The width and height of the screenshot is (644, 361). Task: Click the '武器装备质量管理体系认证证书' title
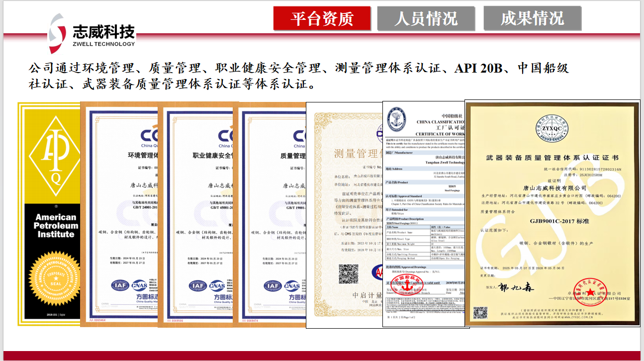[x=552, y=158]
